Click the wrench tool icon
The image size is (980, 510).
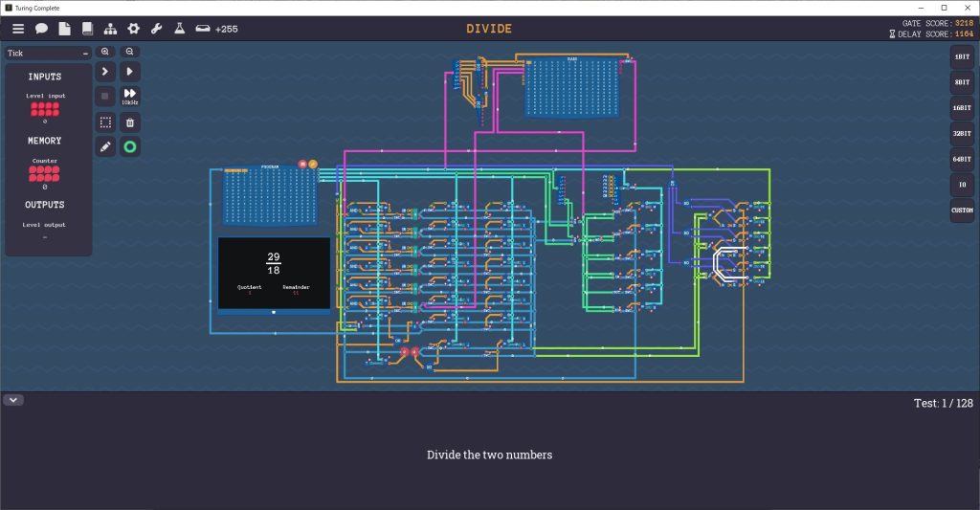(x=156, y=29)
